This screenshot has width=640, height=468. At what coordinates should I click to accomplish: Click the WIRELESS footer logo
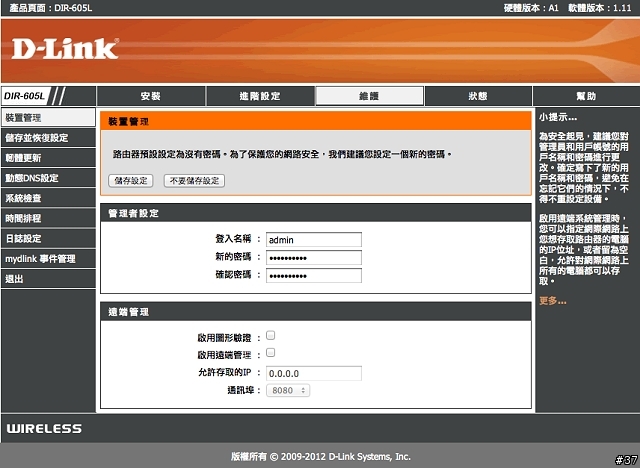(44, 428)
